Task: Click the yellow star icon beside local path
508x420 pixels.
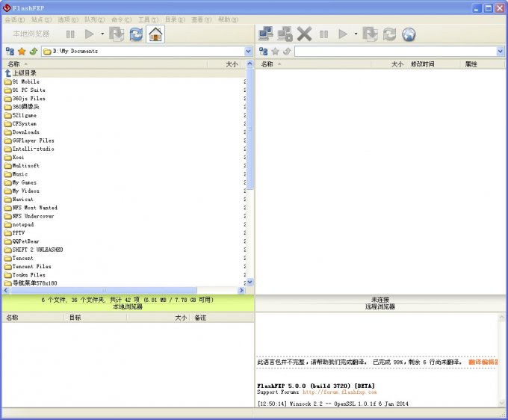Action: (x=22, y=52)
